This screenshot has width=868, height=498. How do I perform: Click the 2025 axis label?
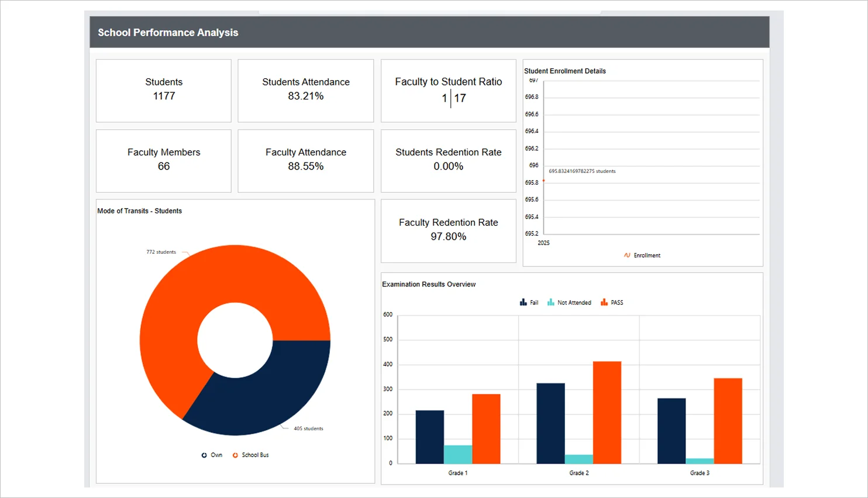543,243
